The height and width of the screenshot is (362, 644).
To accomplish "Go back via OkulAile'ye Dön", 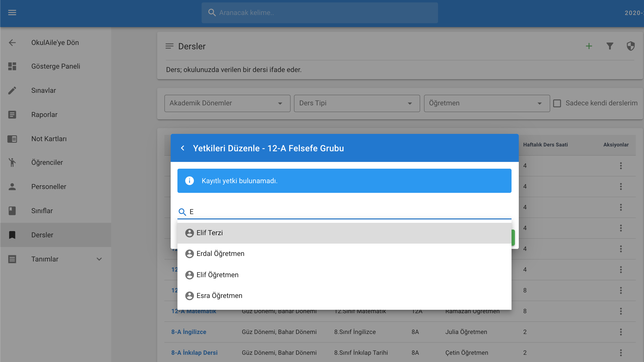I will coord(55,43).
